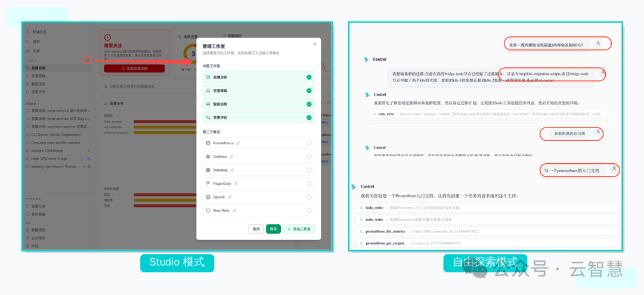Viewport: 644px width, 295px height.
Task: Click the heart-monitor icon on the 智能巡检 dialog row
Action: [208, 104]
